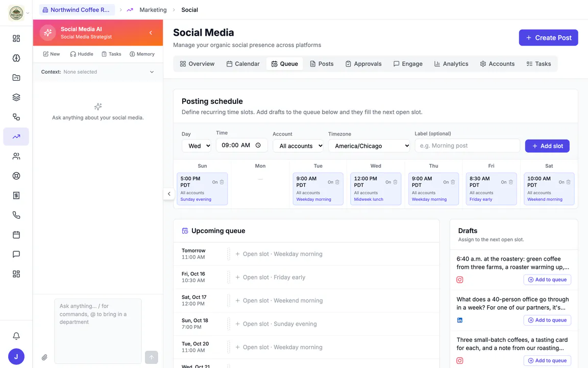This screenshot has height=368, width=588.
Task: Delete the Thursday 9:00 AM slot
Action: tap(453, 182)
